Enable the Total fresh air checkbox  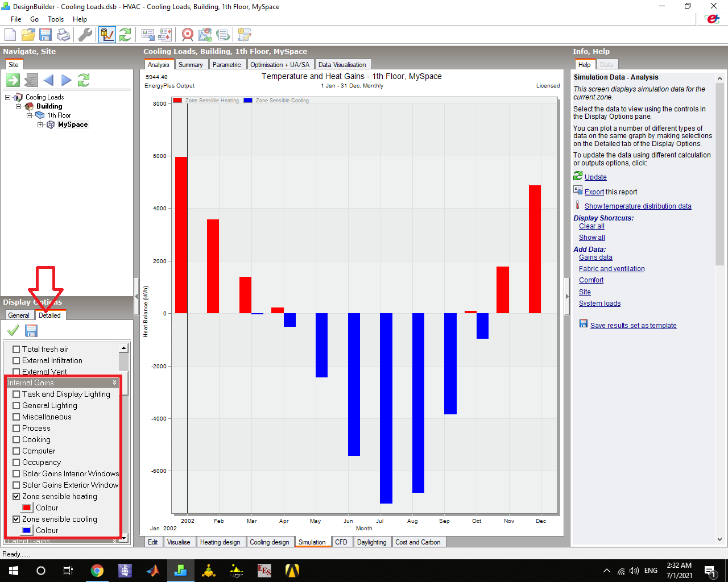pyautogui.click(x=16, y=349)
